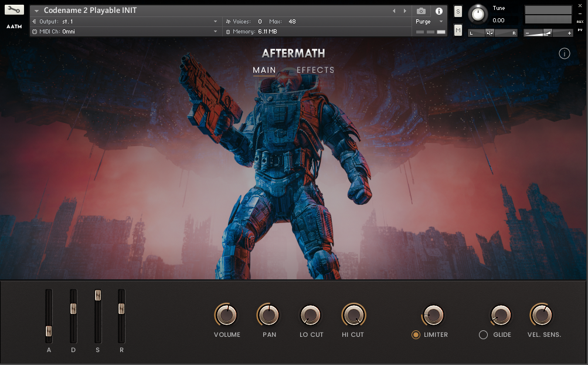Click the HI CUT knob
The width and height of the screenshot is (588, 365).
pos(353,316)
